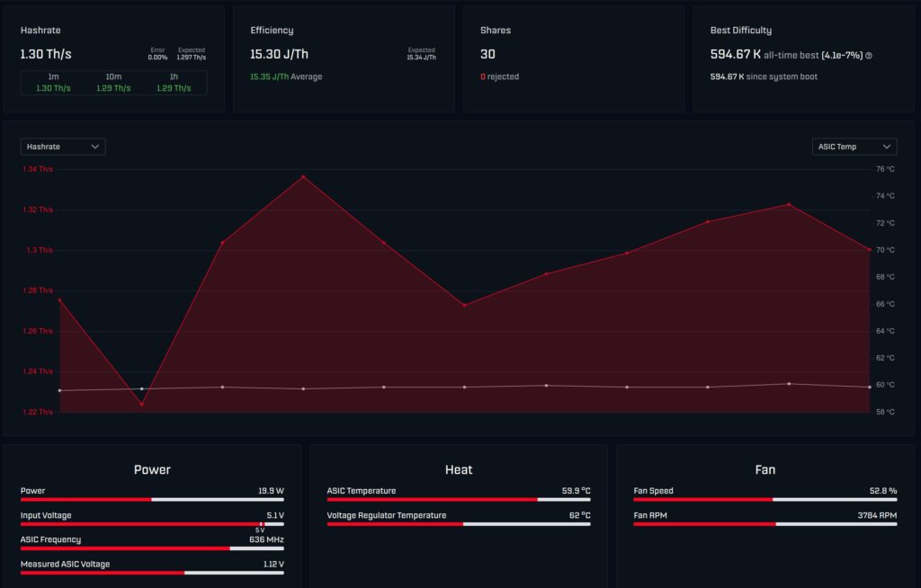The image size is (921, 588).
Task: Click the 1m hashrate average cell
Action: click(53, 83)
